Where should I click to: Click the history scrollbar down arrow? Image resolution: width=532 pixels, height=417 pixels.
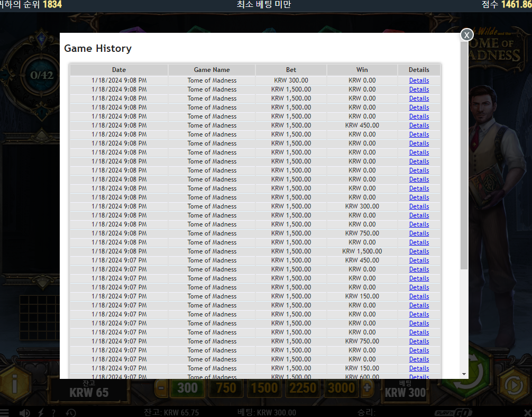click(464, 374)
